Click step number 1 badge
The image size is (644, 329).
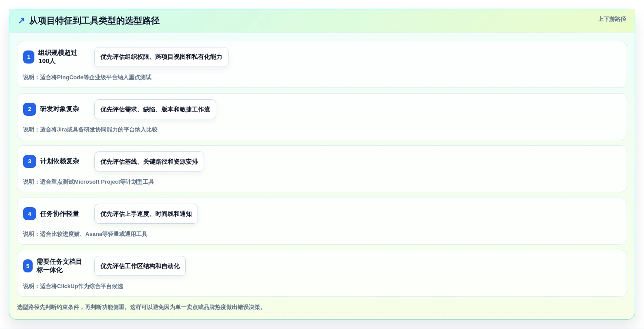[29, 57]
